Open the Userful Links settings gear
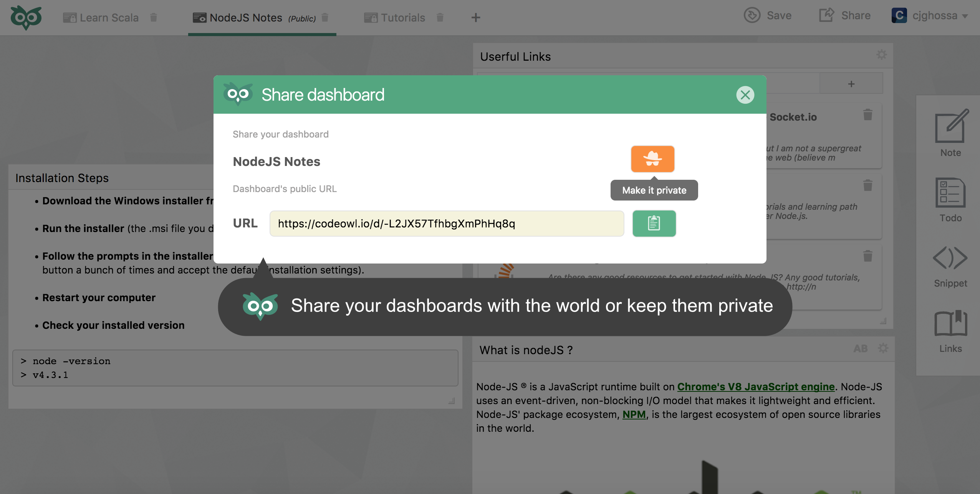The width and height of the screenshot is (980, 494). click(x=882, y=55)
